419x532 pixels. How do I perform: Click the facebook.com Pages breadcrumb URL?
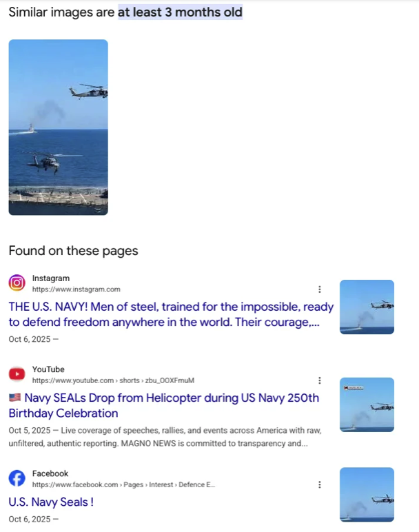coord(123,484)
